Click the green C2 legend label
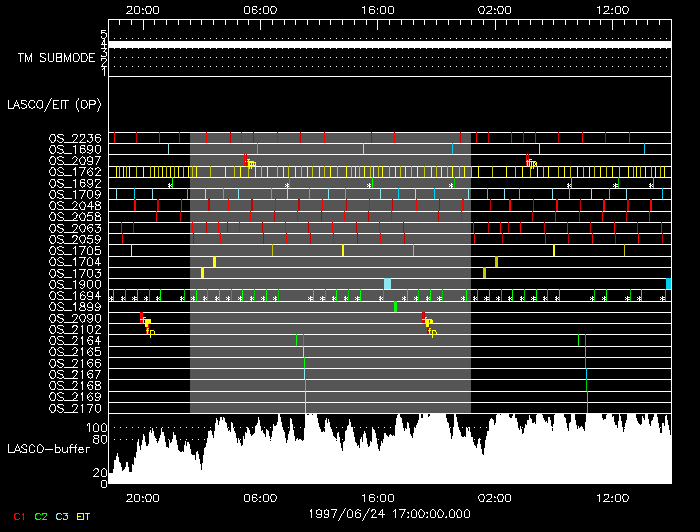This screenshot has height=532, width=700. coord(41,516)
